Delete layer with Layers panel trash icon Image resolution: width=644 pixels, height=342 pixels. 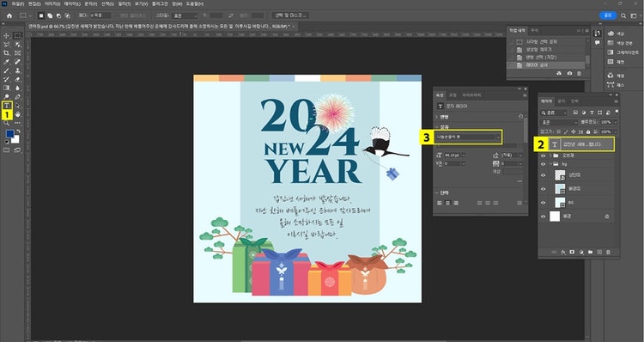tap(608, 252)
